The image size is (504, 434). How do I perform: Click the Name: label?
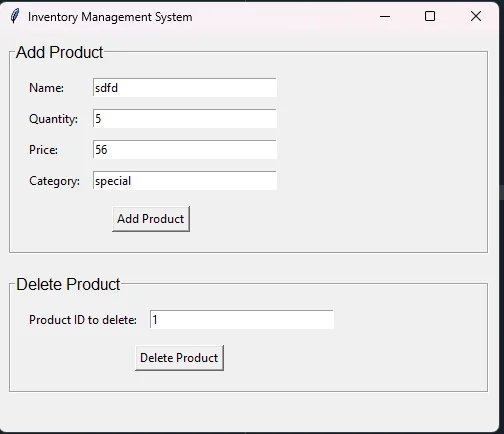click(46, 88)
